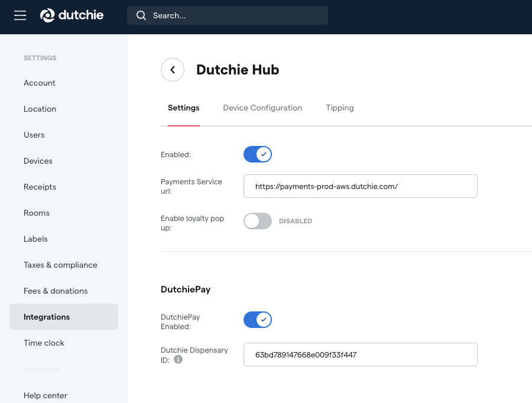Open Fees & donations
Viewport: 532px width, 403px height.
[x=56, y=291]
